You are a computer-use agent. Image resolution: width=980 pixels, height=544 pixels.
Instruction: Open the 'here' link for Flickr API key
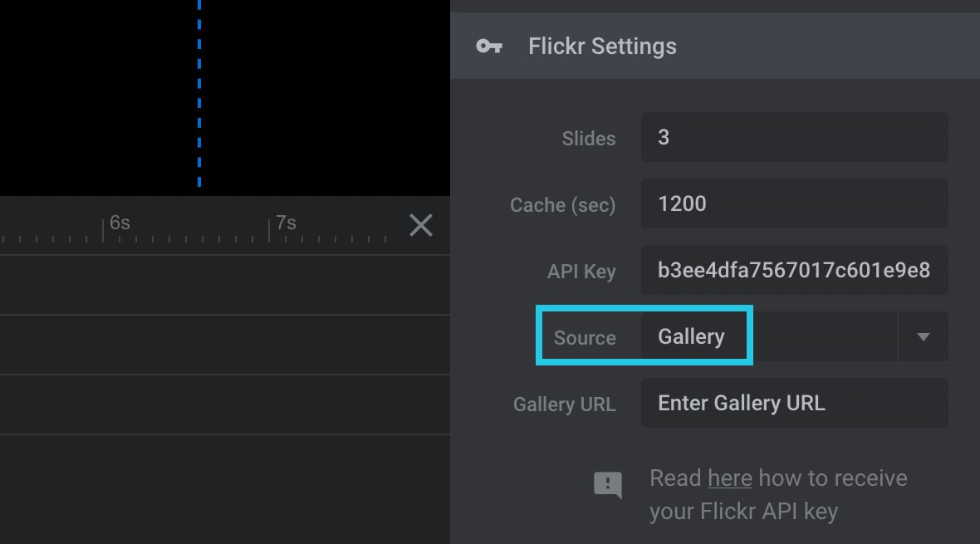(729, 478)
